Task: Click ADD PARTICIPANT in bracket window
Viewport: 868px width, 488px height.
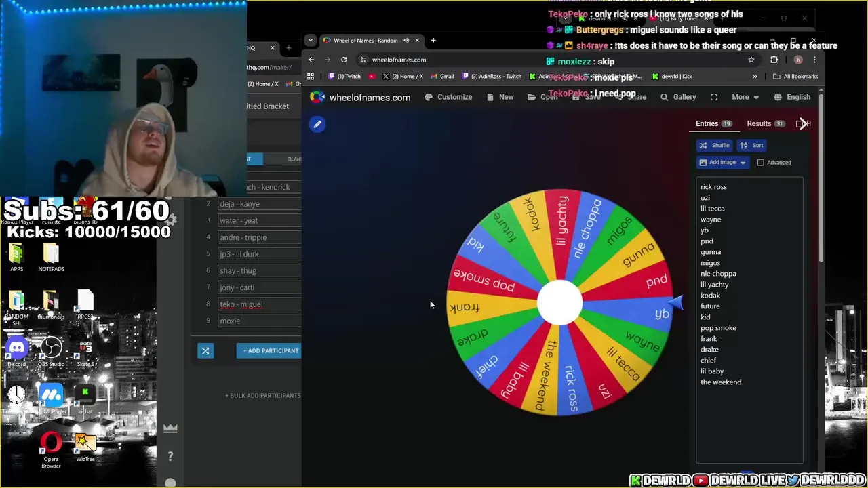Action: [269, 351]
